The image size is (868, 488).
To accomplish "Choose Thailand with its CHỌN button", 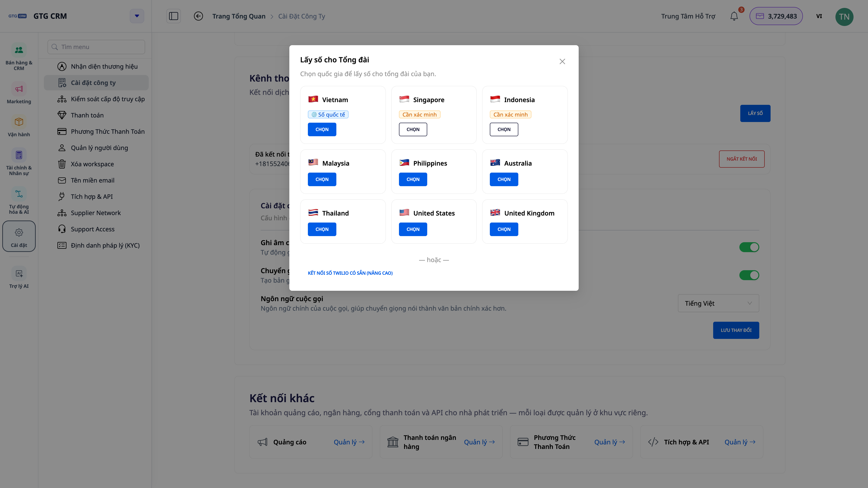I will pyautogui.click(x=322, y=229).
